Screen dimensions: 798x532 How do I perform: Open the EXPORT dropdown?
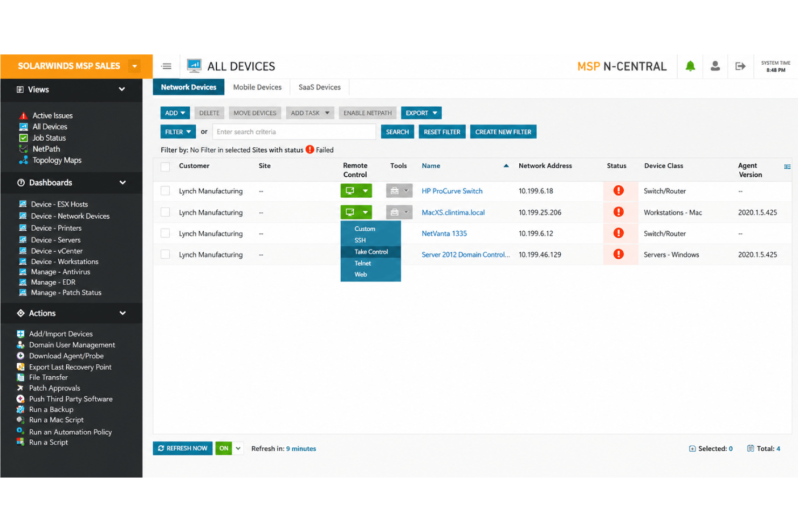(x=421, y=113)
